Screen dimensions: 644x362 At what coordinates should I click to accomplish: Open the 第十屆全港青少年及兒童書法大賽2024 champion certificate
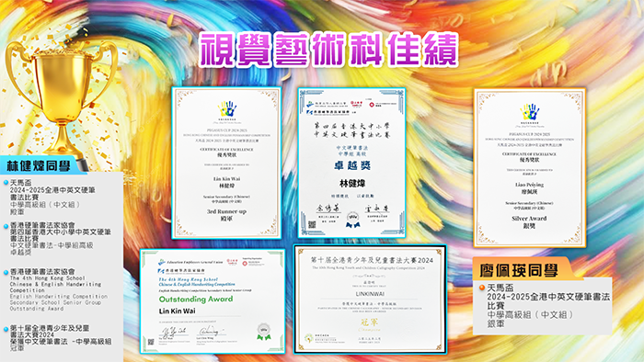pos(370,300)
